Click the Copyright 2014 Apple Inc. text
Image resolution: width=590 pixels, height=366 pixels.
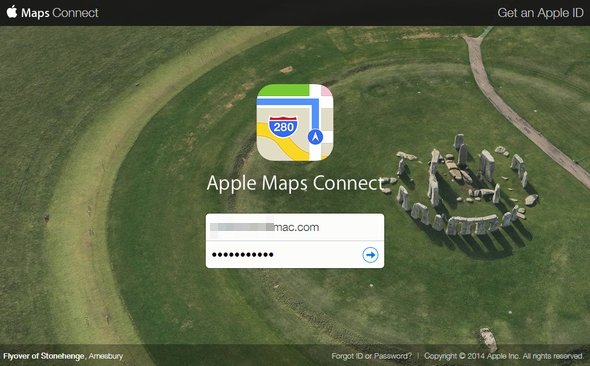(x=504, y=356)
